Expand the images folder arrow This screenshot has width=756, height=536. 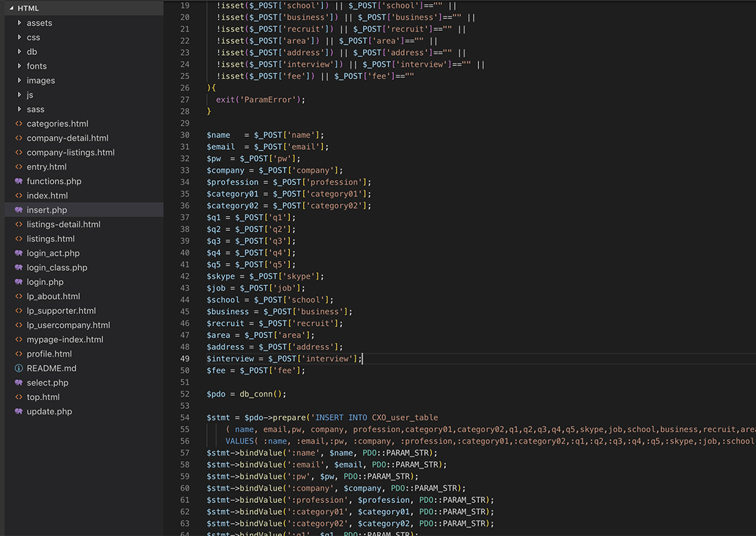pos(19,80)
